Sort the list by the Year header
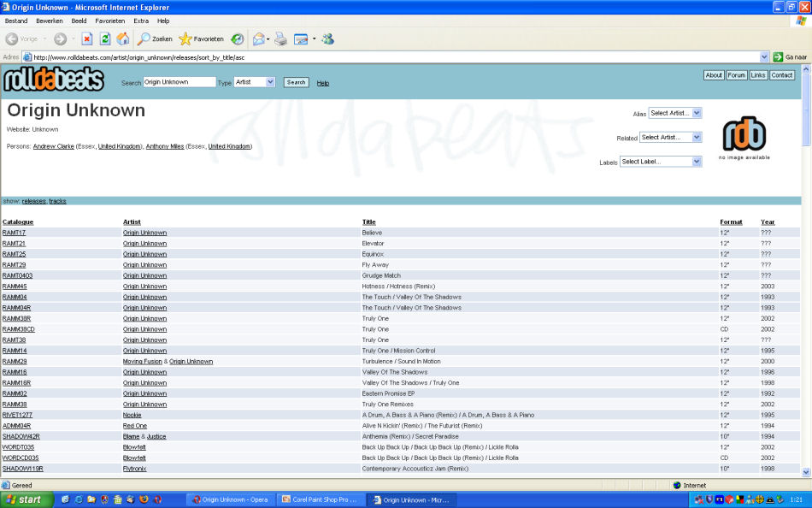 768,222
